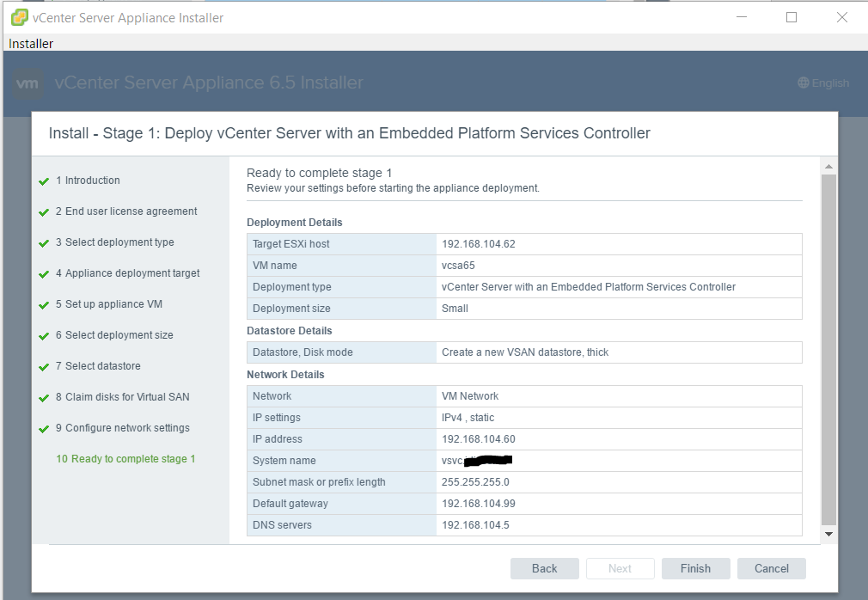Click the Deployment Details heading
Screen dimensions: 868x600
(x=295, y=223)
